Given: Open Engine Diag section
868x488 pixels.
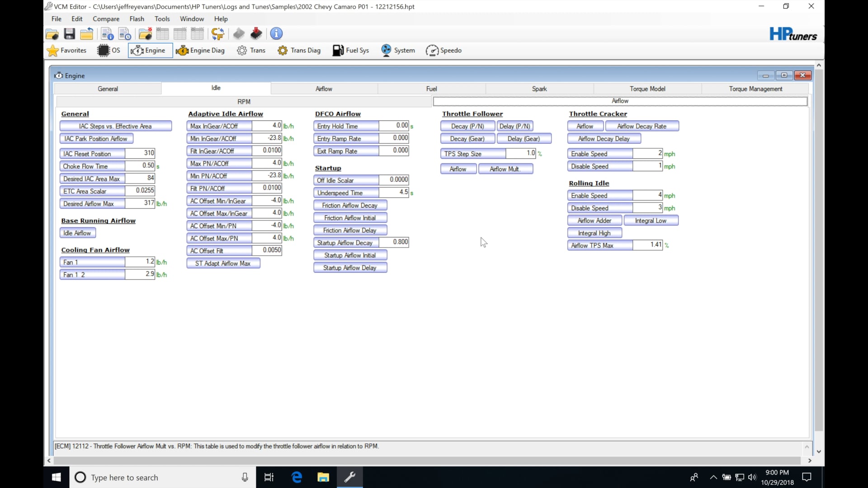Looking at the screenshot, I should (x=201, y=51).
